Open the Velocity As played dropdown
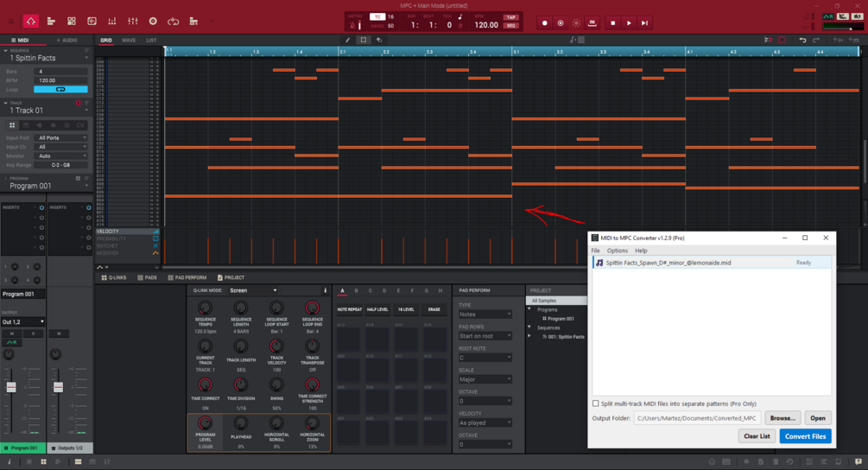The height and width of the screenshot is (470, 868). pos(485,422)
